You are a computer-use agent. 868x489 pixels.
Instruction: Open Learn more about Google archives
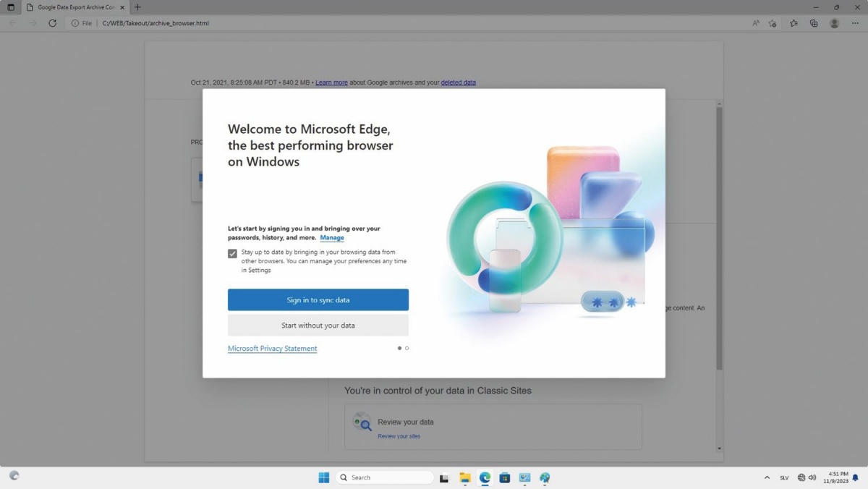pyautogui.click(x=331, y=82)
